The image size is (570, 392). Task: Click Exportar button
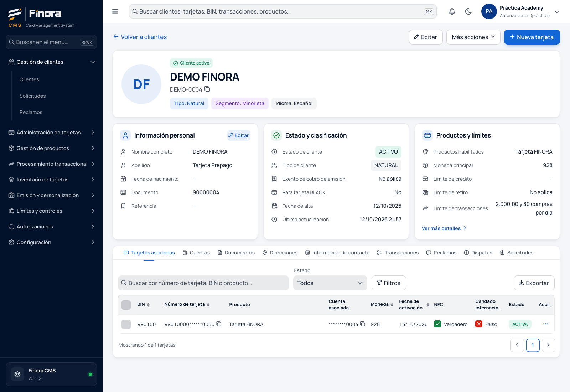point(534,283)
